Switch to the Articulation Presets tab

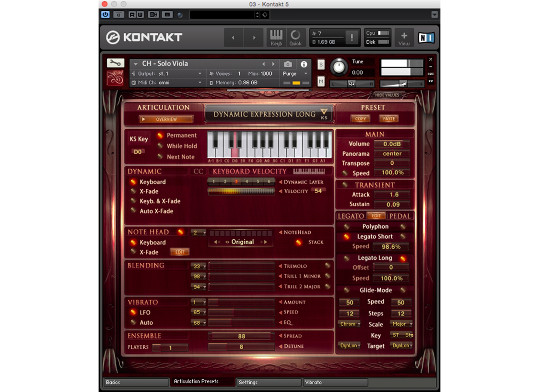(203, 382)
